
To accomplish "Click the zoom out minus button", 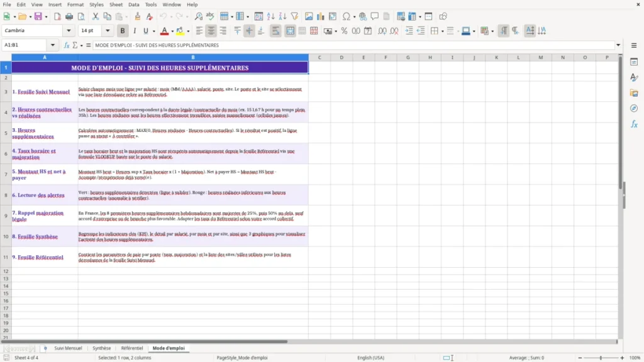I will pos(580,358).
